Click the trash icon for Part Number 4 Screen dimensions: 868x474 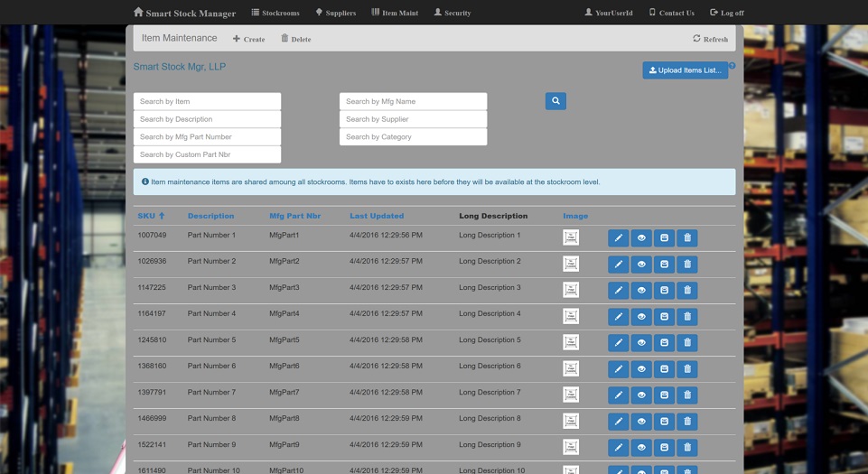[x=687, y=317]
